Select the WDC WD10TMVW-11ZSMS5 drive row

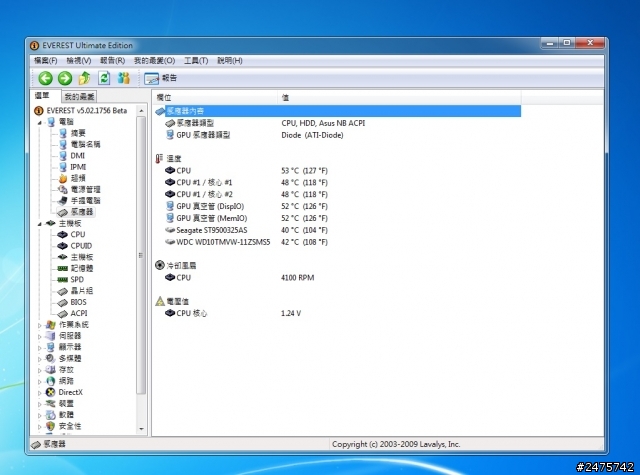point(338,242)
